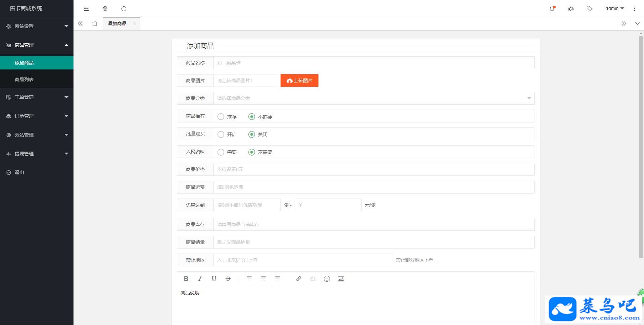644x325 pixels.
Task: Refresh the page using the reload icon
Action: [x=124, y=9]
